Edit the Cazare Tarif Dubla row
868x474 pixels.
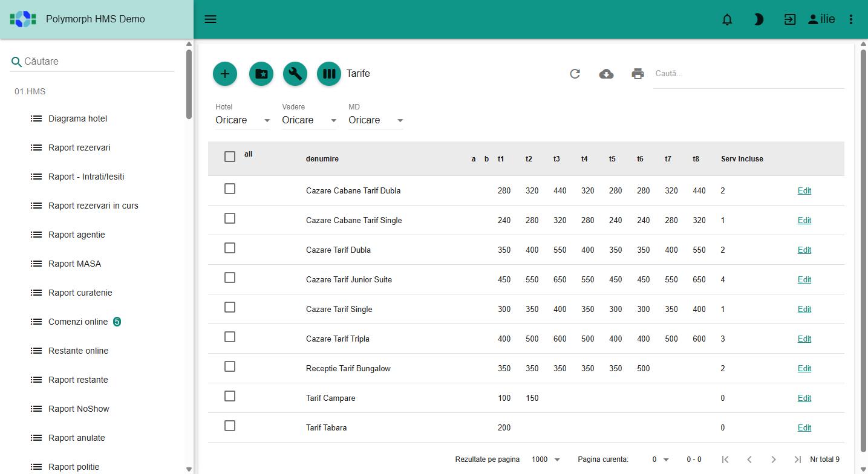804,250
